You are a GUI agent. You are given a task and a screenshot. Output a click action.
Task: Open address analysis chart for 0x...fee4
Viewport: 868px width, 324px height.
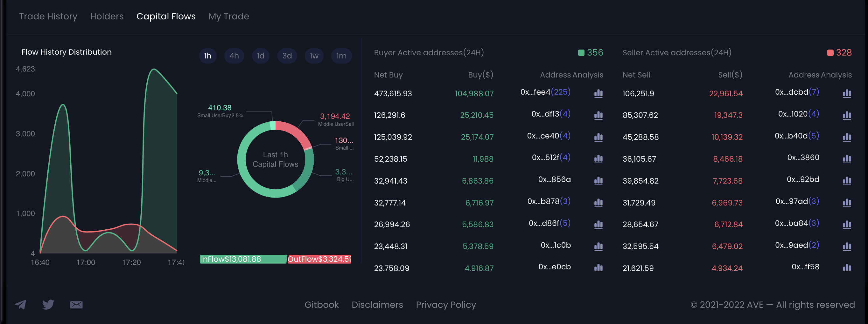[x=598, y=93]
